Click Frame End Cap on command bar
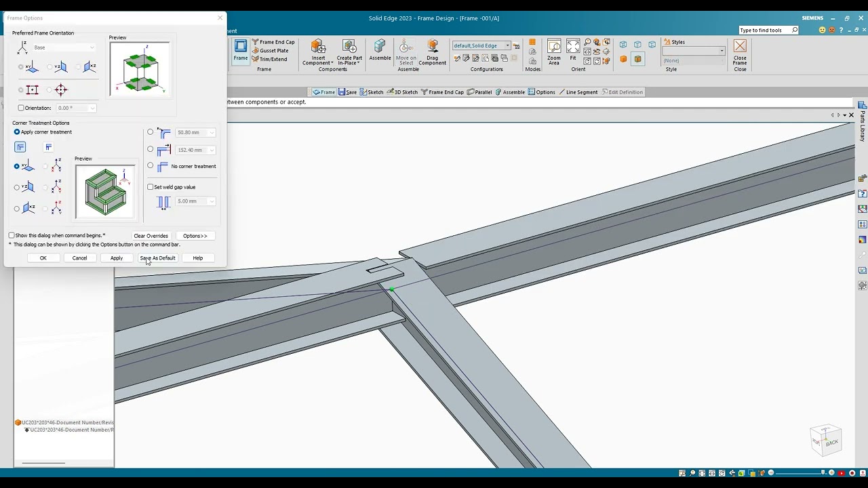 (x=442, y=92)
